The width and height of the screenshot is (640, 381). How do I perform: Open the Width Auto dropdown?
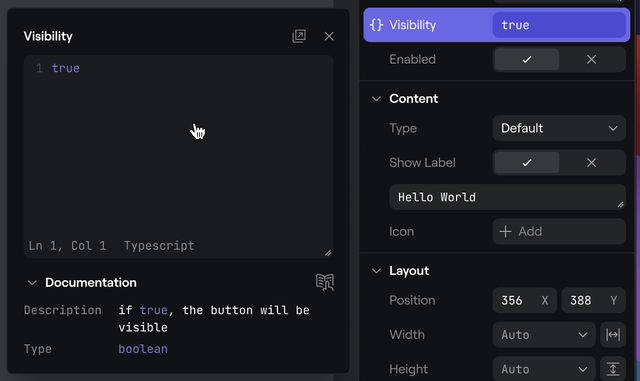[544, 335]
